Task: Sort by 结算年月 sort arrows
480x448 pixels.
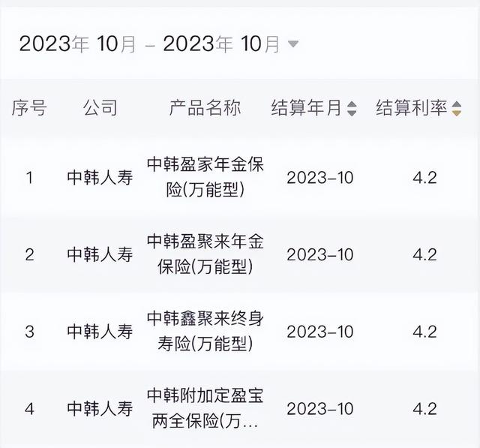Action: (x=352, y=109)
